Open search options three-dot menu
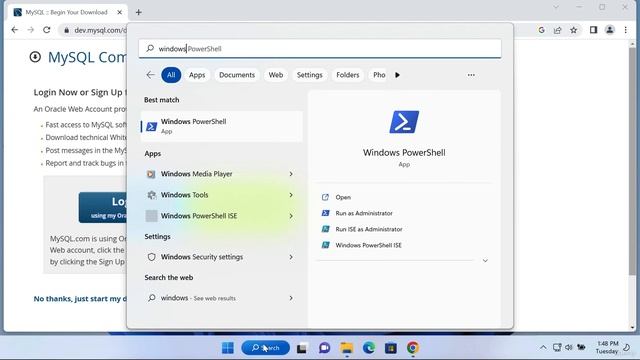 (x=471, y=75)
